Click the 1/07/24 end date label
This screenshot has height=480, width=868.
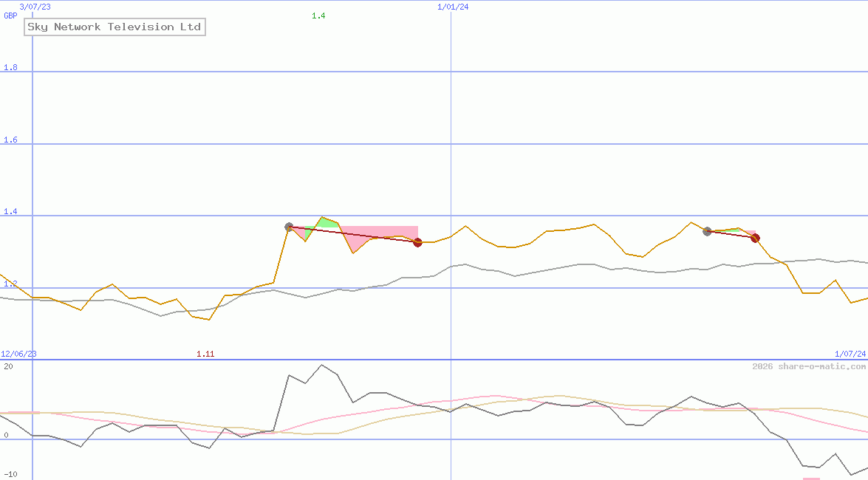click(850, 354)
